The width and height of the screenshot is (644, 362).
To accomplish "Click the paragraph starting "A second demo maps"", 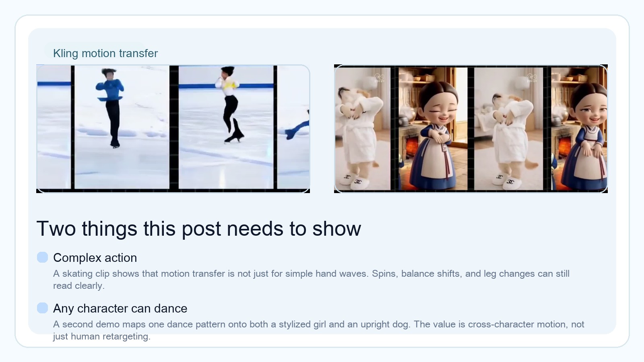I will (318, 330).
